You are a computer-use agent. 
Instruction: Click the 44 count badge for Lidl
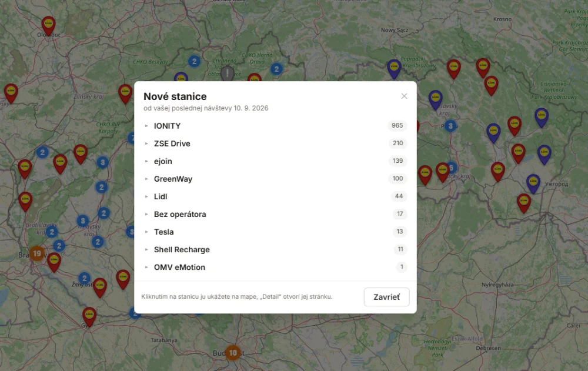399,196
